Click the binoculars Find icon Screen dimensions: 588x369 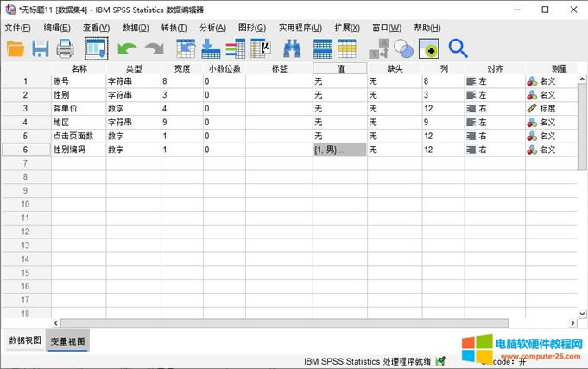(x=292, y=49)
